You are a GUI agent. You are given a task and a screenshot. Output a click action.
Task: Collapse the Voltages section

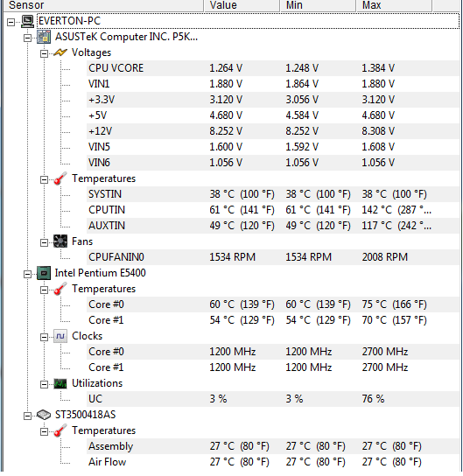pos(44,53)
